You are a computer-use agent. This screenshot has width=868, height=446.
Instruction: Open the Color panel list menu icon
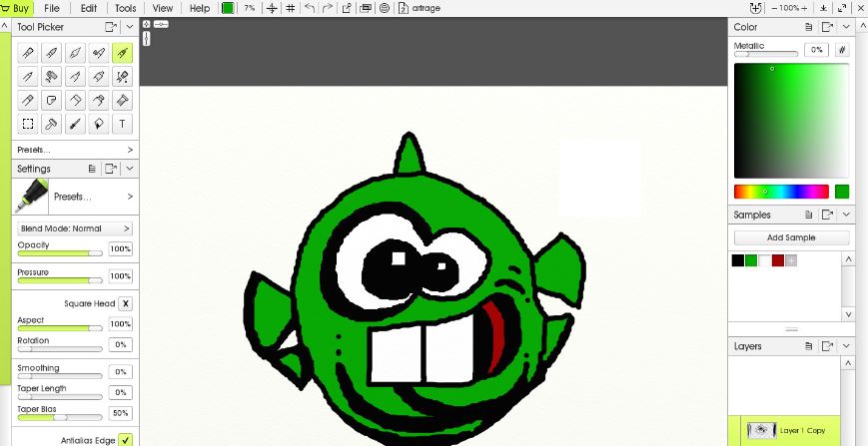809,27
